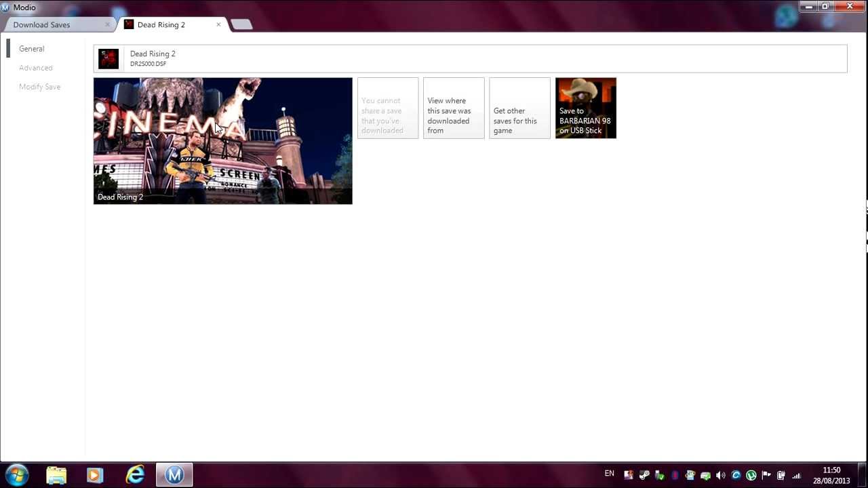The height and width of the screenshot is (488, 868).
Task: Click the Modio logo in title bar
Action: click(x=5, y=7)
